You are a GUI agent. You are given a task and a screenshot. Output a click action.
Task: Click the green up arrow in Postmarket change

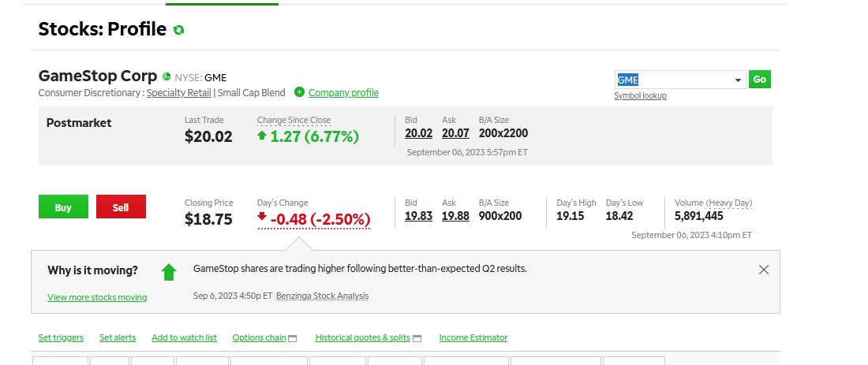(263, 135)
